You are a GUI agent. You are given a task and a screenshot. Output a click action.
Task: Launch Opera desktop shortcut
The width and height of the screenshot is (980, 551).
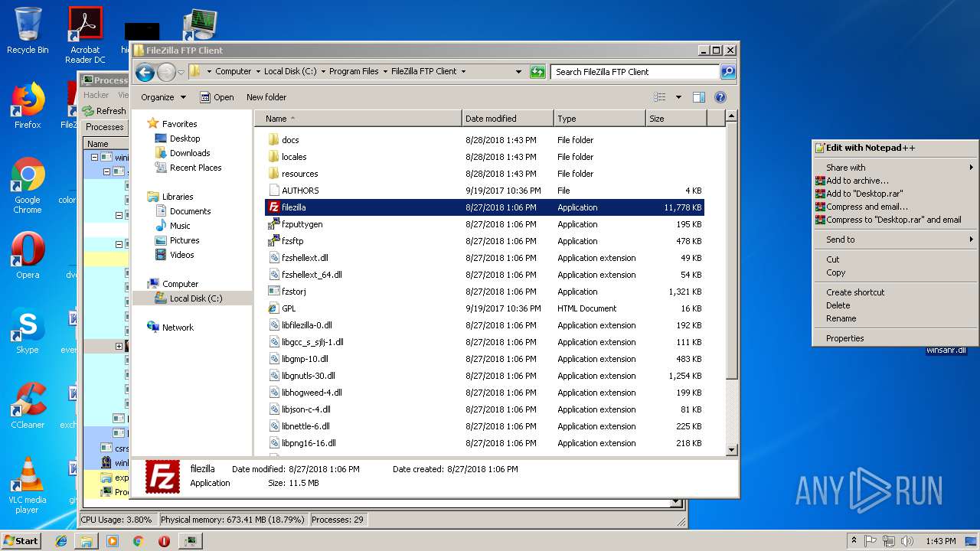coord(28,256)
